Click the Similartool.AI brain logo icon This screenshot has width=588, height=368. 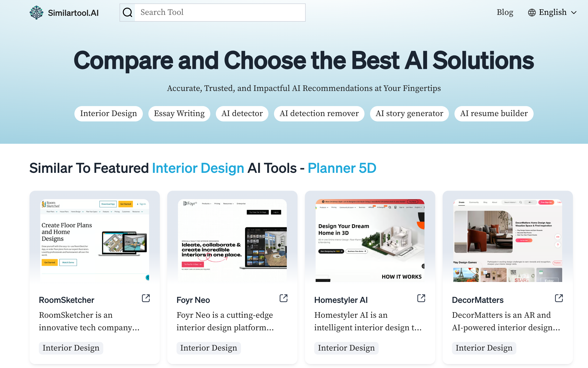36,12
